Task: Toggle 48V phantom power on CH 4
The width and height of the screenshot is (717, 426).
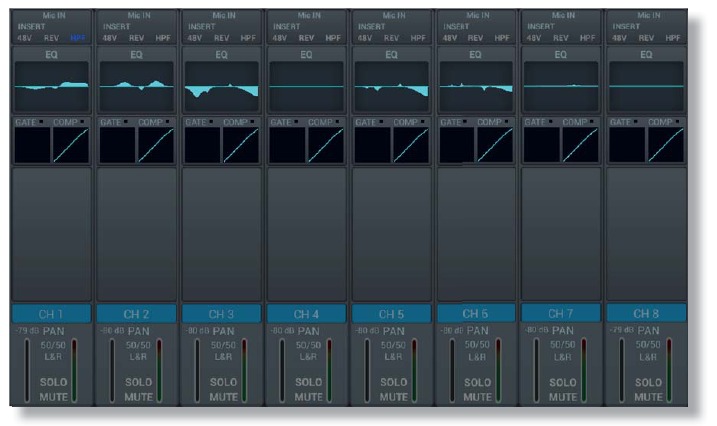Action: pos(279,38)
